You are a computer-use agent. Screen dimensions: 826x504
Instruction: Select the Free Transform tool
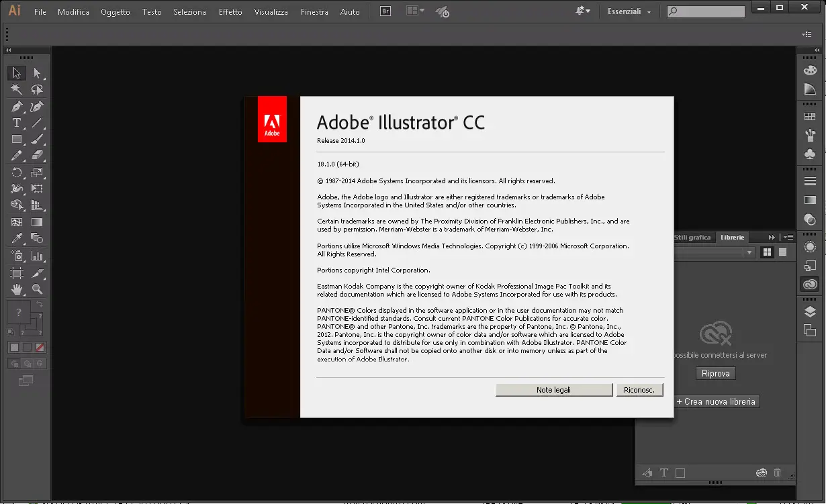(37, 189)
